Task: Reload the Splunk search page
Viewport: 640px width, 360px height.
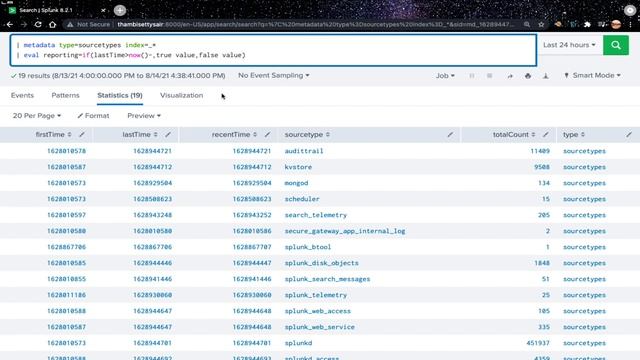Action: click(x=38, y=24)
